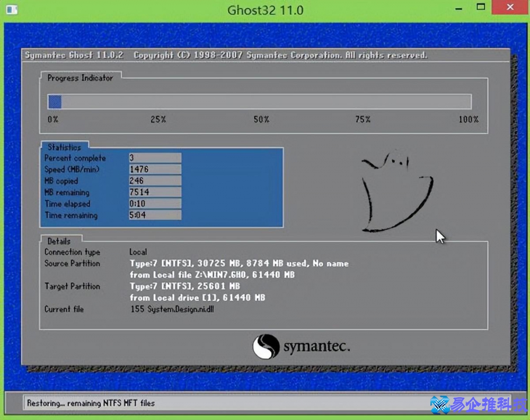Select the Speed (MB/min) value field
Screen dimensions: 530x420
155,169
